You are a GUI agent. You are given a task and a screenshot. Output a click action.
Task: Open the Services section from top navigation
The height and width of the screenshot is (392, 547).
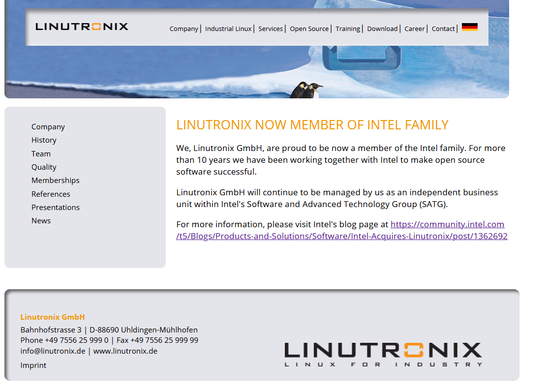271,29
